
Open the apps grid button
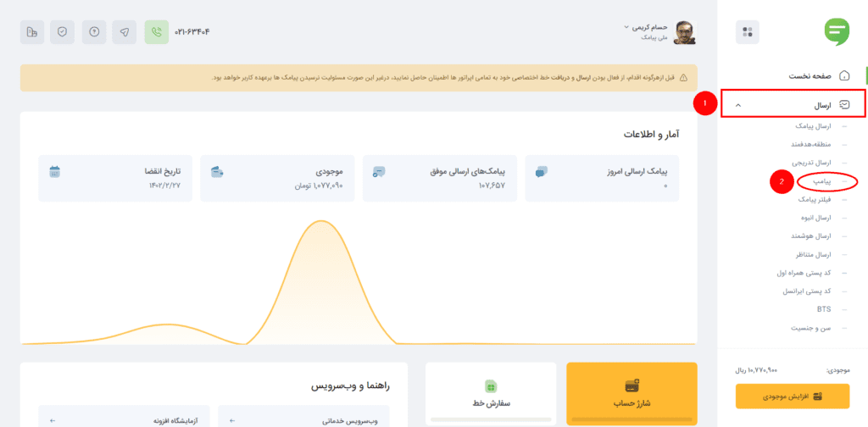pos(748,32)
